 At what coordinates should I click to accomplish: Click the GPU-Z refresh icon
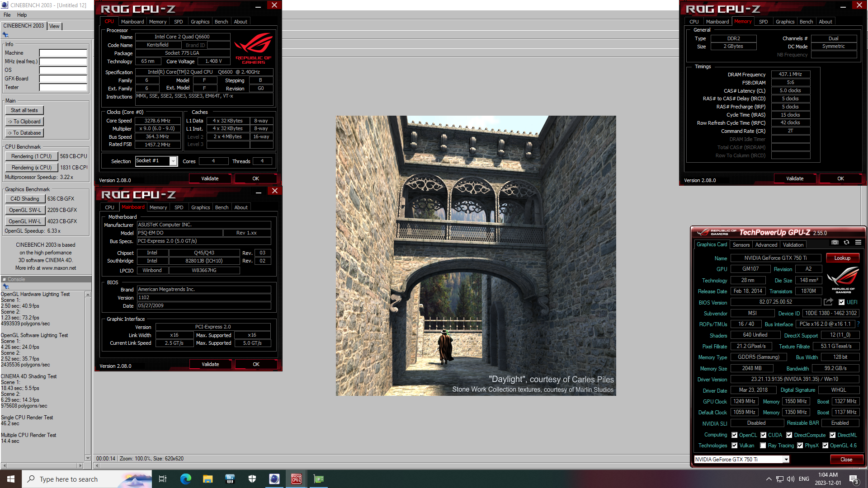[x=846, y=243]
